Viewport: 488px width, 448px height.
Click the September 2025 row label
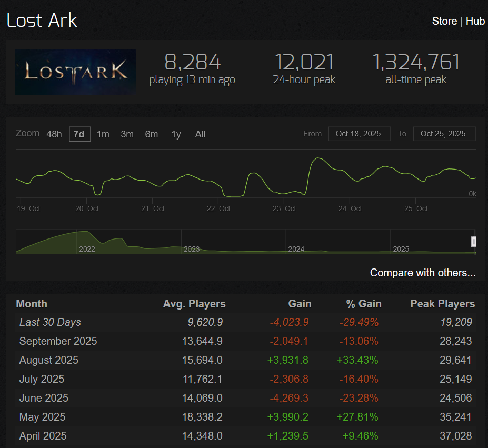(58, 341)
